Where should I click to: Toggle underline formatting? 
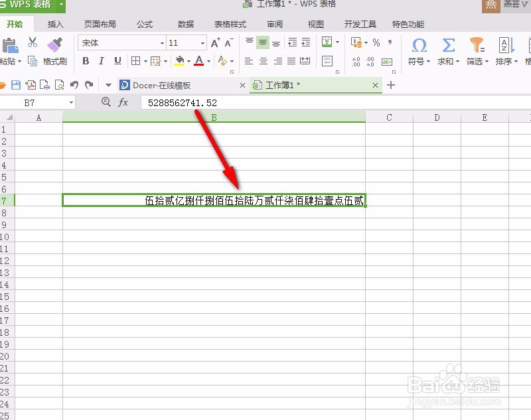click(117, 61)
